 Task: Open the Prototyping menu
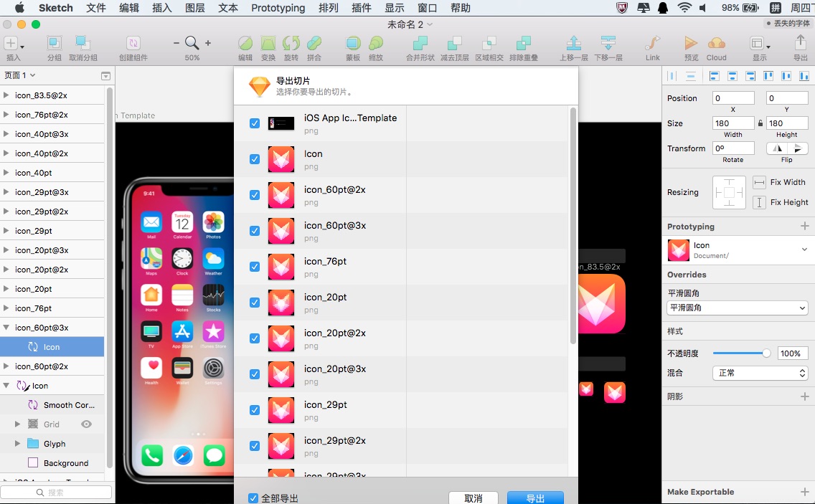coord(278,8)
